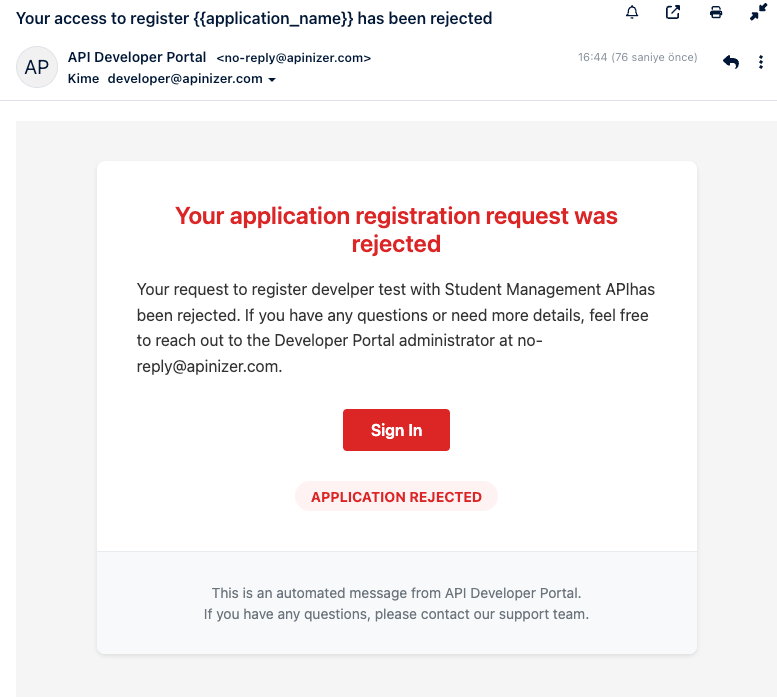Click the sender address no-reply@apinizer.com in the header
Viewport: 777px width, 697px height.
pyautogui.click(x=293, y=58)
